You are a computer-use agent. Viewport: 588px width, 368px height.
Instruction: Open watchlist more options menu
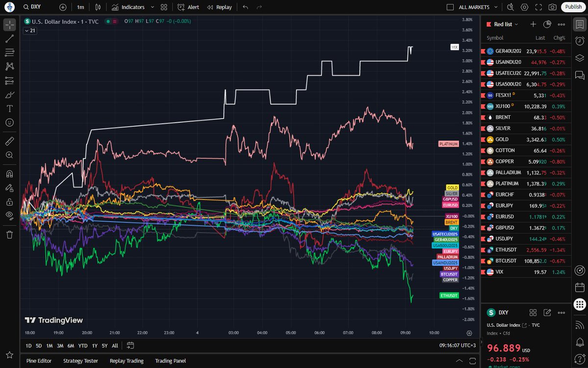point(562,24)
